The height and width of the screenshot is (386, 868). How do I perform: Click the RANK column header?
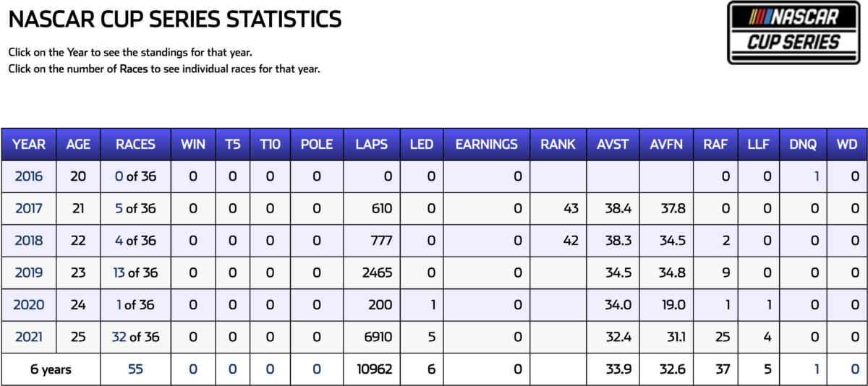click(x=558, y=144)
